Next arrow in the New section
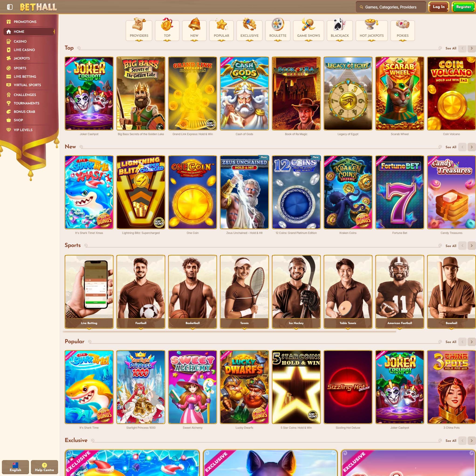This screenshot has height=476, width=476. click(x=472, y=147)
